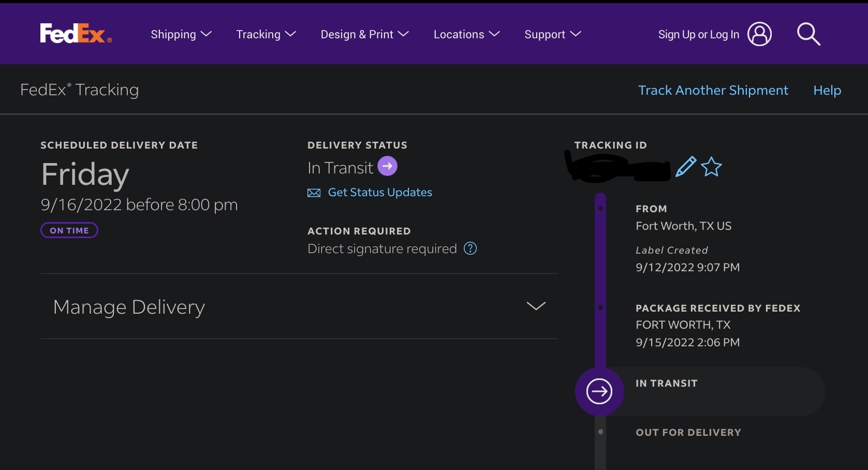
Task: Click the ON TIME status badge
Action: 69,230
